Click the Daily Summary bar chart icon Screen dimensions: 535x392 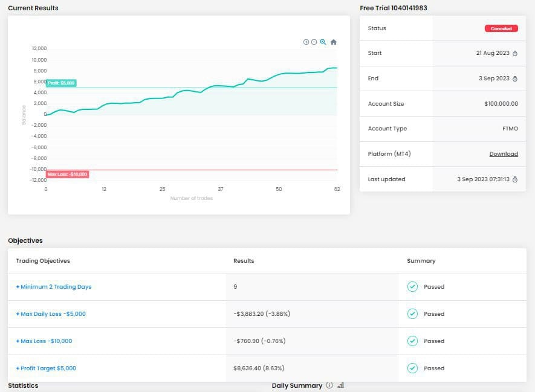[340, 385]
